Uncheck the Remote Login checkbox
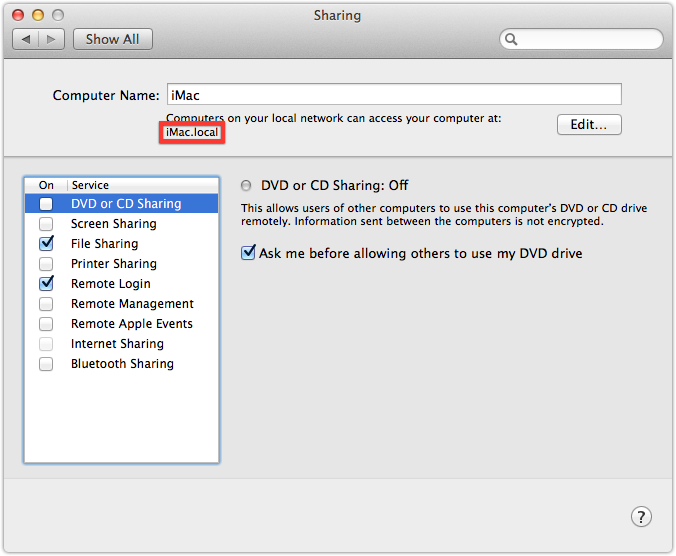 coord(46,284)
